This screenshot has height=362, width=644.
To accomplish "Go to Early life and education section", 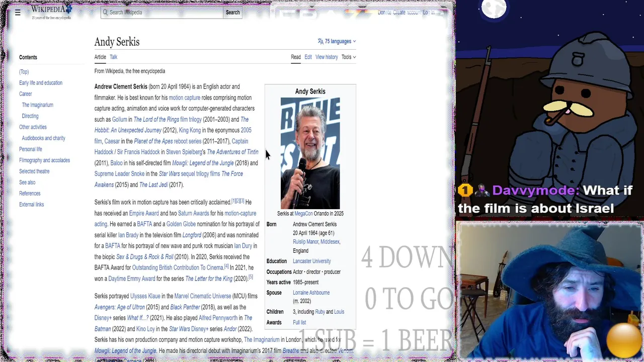I will click(41, 83).
